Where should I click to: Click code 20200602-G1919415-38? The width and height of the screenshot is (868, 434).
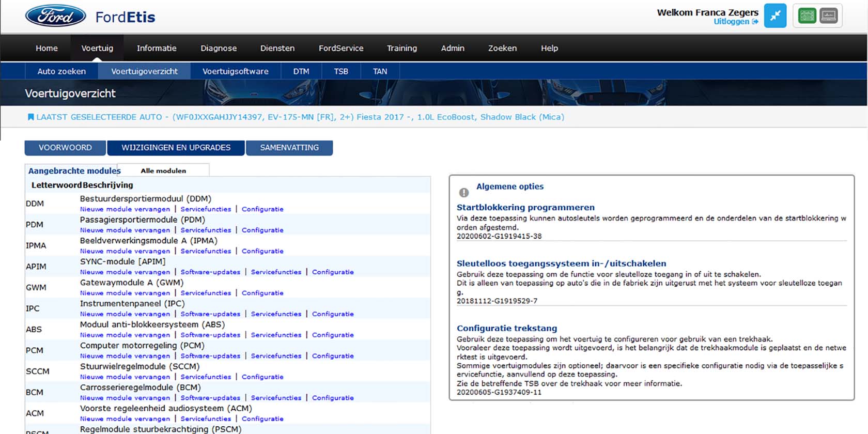click(499, 236)
